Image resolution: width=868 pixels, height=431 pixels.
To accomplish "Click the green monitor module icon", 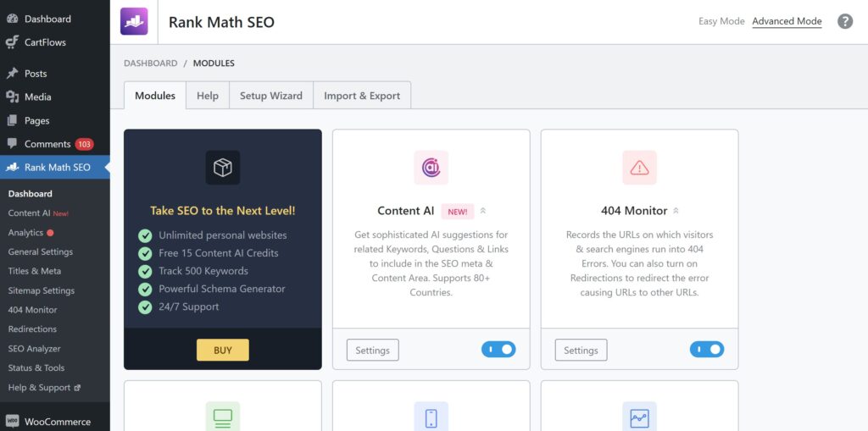I will [223, 417].
